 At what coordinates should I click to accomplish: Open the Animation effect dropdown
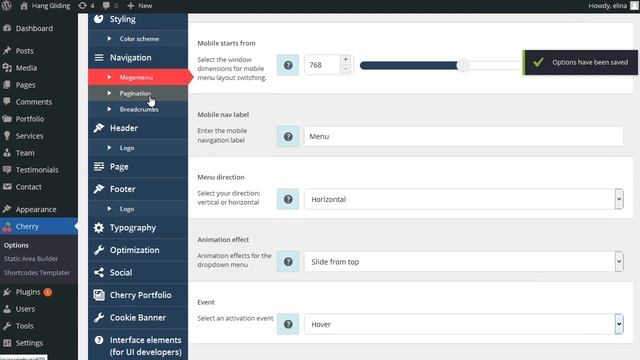(464, 262)
